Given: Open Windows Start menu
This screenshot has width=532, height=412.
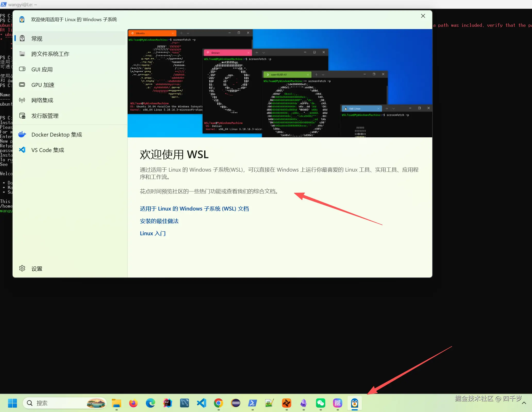Looking at the screenshot, I should click(x=12, y=403).
